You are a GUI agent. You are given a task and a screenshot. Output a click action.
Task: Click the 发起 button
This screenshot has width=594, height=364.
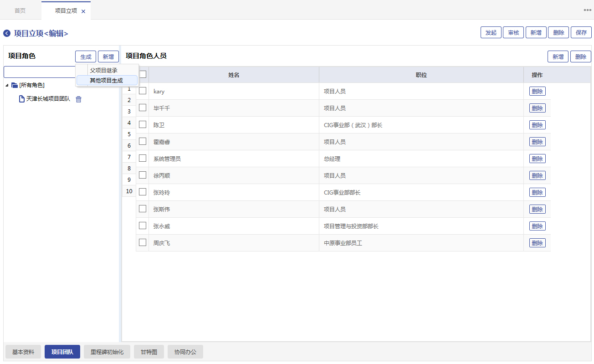(x=491, y=33)
